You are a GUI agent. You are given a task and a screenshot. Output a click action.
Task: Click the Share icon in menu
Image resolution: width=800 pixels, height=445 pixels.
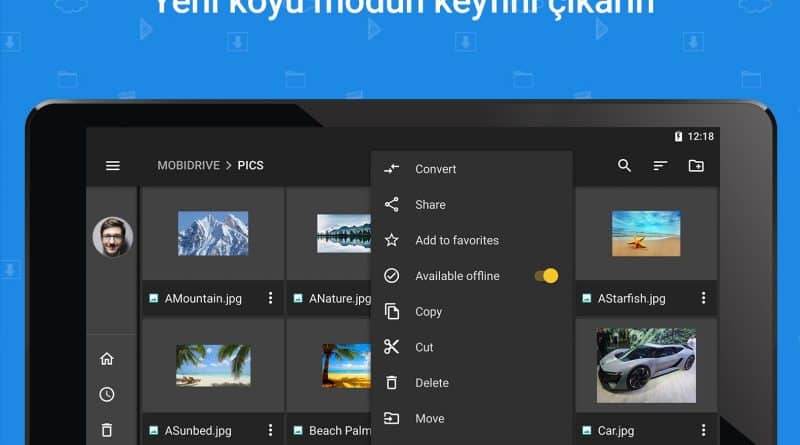click(x=391, y=204)
